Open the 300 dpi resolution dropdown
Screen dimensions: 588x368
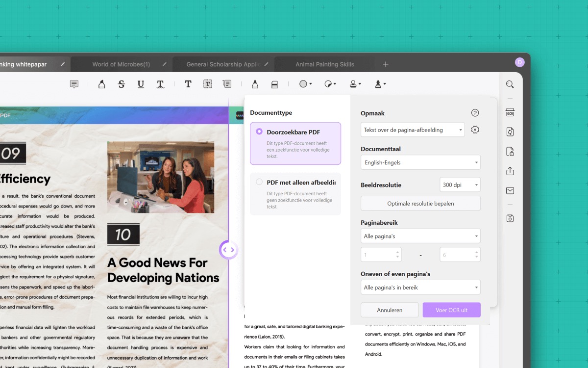point(460,185)
